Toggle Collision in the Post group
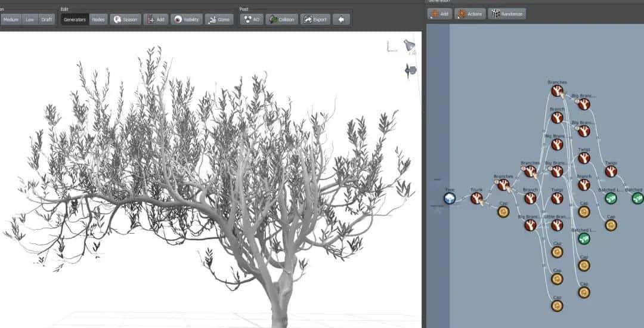This screenshot has height=328, width=644. pyautogui.click(x=281, y=19)
